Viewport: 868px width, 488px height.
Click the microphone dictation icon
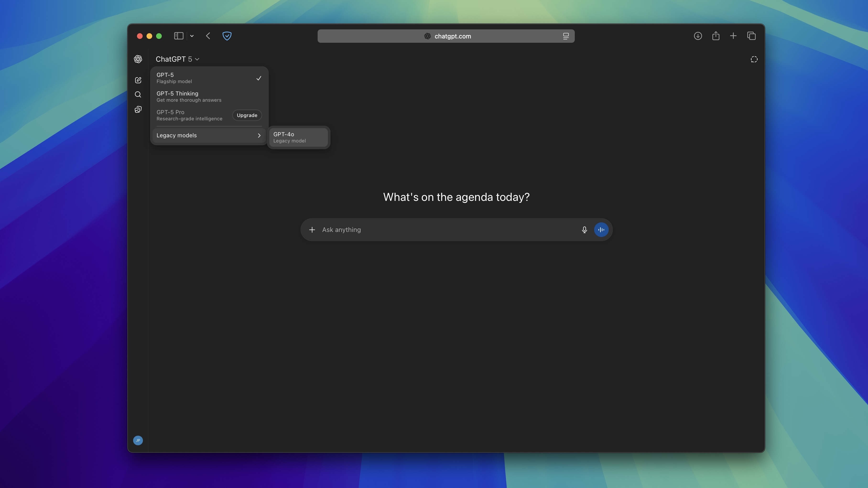[584, 230]
